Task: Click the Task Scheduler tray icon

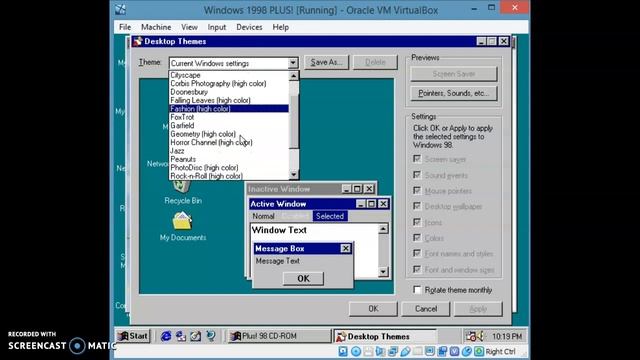Action: [471, 336]
